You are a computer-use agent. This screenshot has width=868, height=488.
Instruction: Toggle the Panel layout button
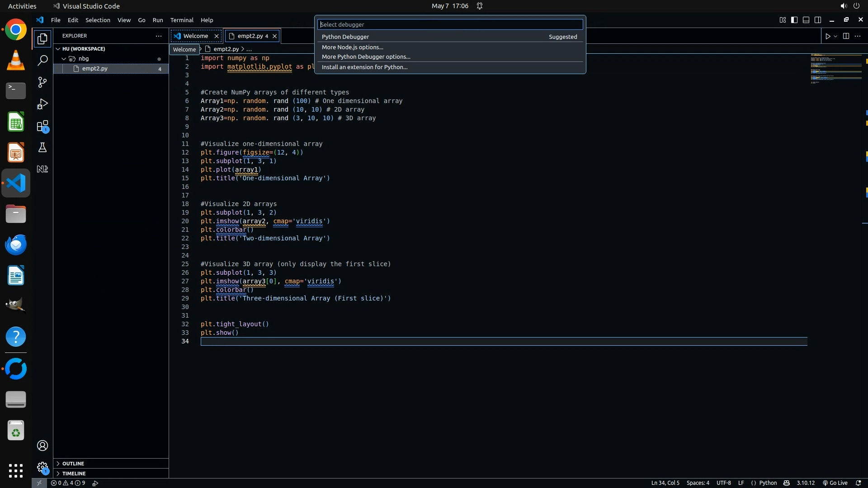pyautogui.click(x=806, y=20)
